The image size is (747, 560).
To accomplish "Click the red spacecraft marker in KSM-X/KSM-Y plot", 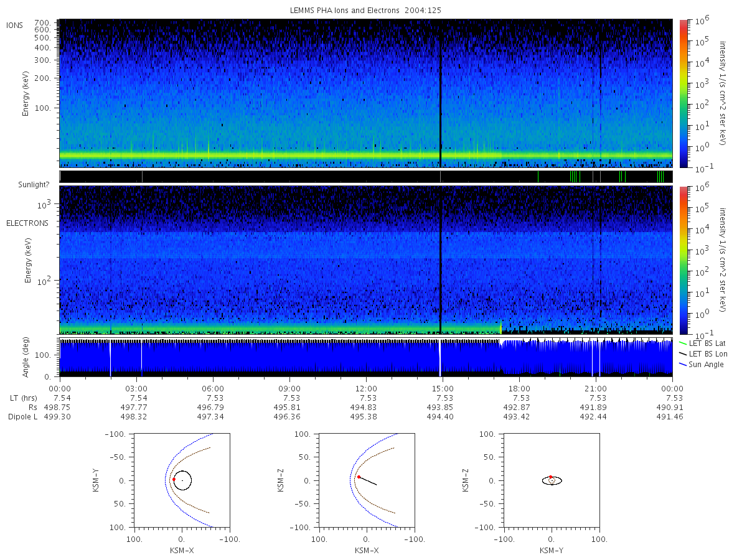I will pos(174,479).
